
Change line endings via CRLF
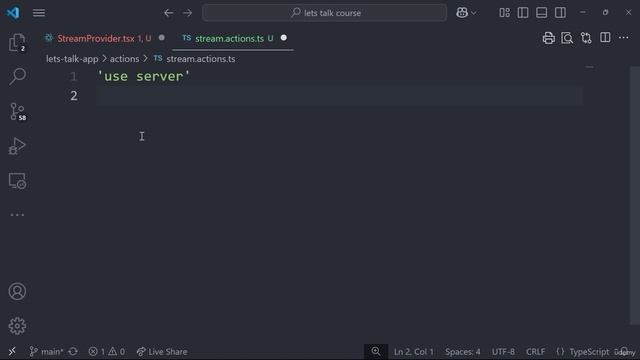pyautogui.click(x=536, y=351)
